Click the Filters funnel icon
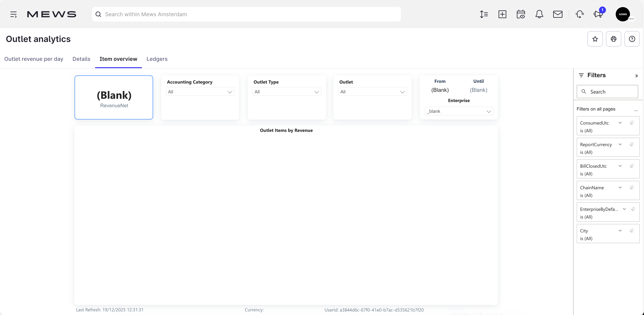 point(581,75)
